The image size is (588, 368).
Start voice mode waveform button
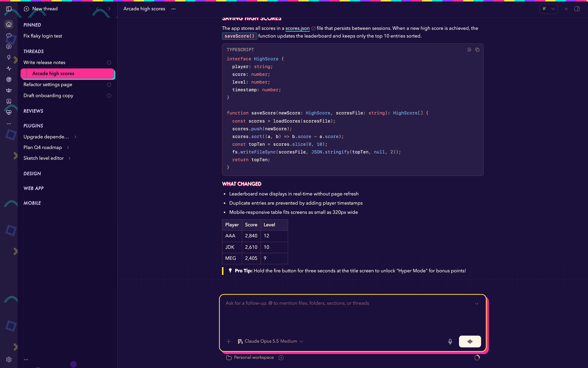(x=470, y=342)
